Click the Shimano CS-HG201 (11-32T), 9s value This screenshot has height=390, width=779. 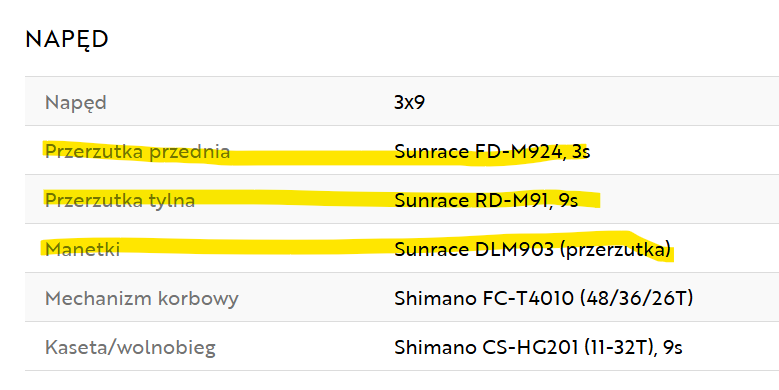[538, 347]
